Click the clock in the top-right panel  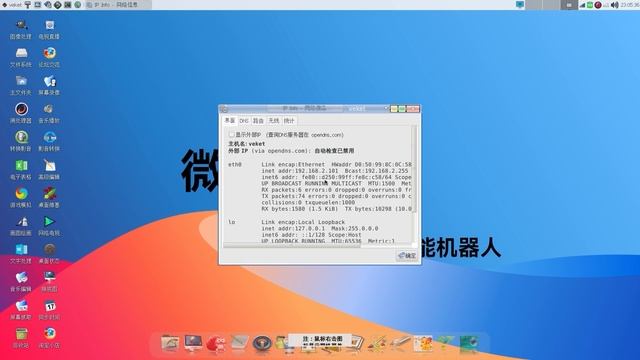630,5
